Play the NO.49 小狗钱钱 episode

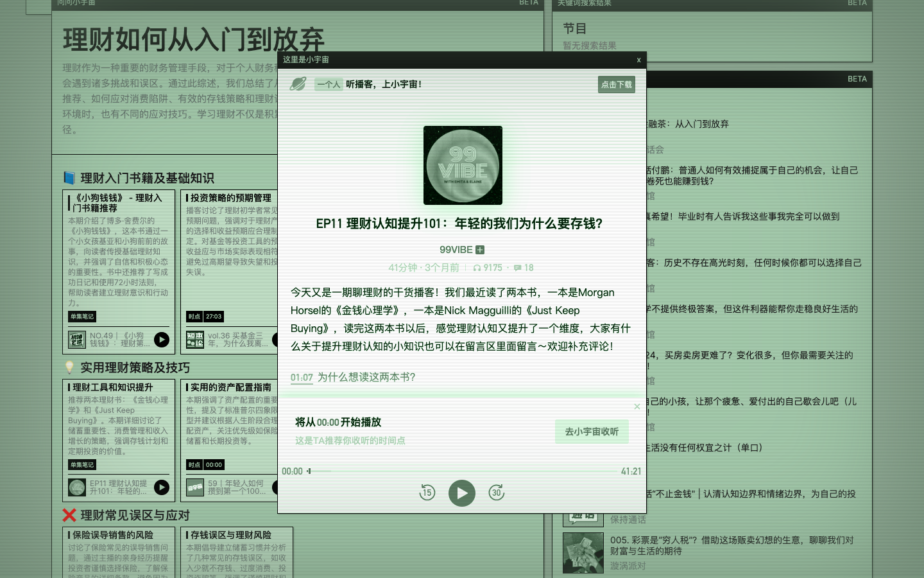click(x=162, y=340)
